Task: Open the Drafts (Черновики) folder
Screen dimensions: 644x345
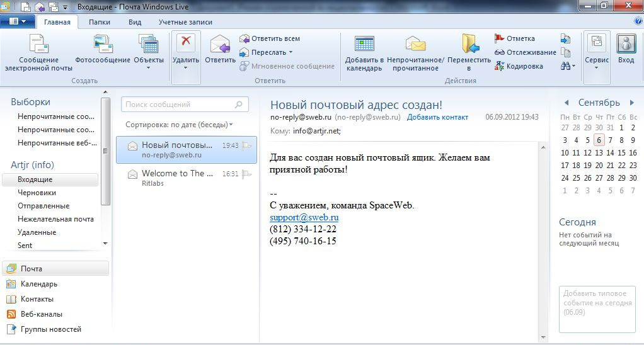Action: click(x=37, y=193)
